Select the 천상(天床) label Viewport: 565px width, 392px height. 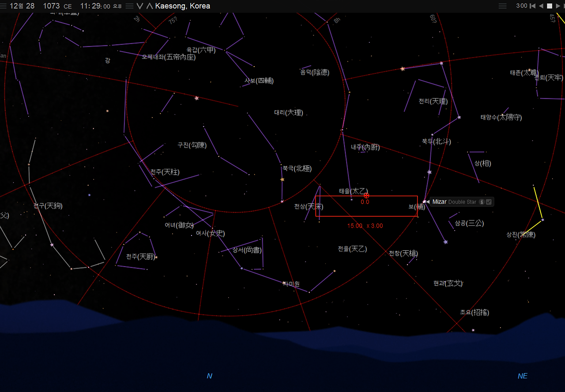point(309,206)
